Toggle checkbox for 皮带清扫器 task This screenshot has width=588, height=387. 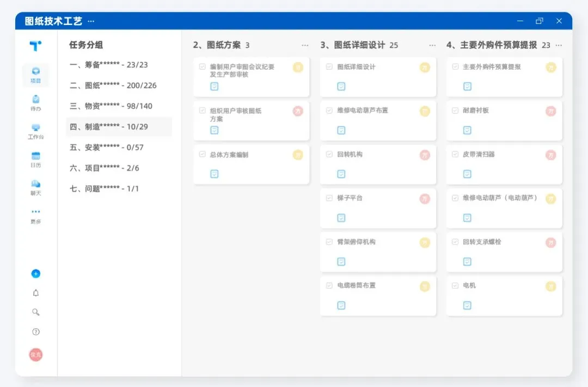(x=455, y=154)
